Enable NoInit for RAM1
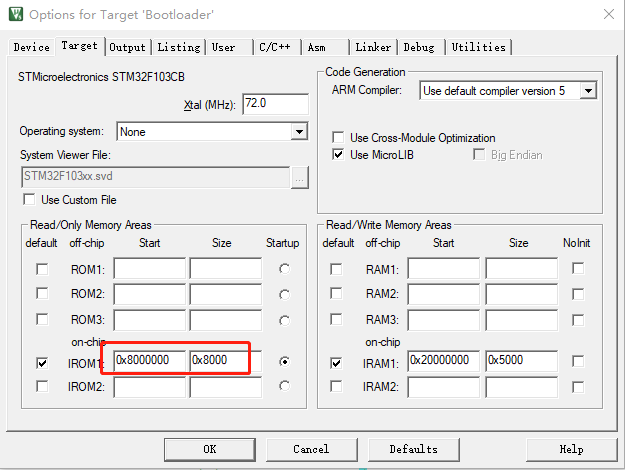 (x=578, y=268)
